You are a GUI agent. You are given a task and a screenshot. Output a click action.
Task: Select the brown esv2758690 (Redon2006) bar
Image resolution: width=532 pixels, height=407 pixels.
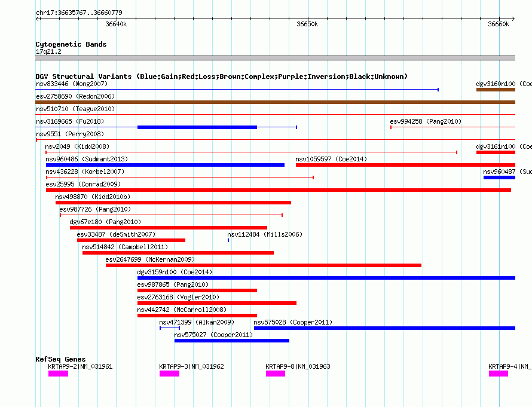click(275, 102)
